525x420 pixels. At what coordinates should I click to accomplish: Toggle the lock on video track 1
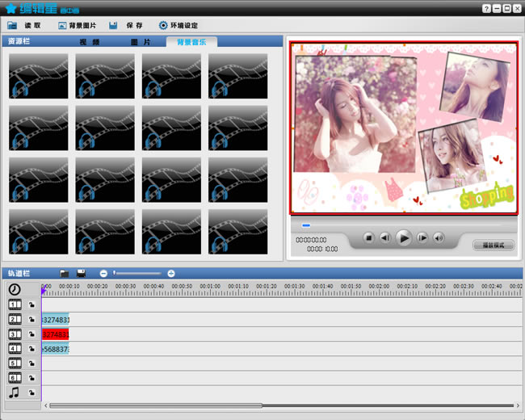pyautogui.click(x=31, y=305)
